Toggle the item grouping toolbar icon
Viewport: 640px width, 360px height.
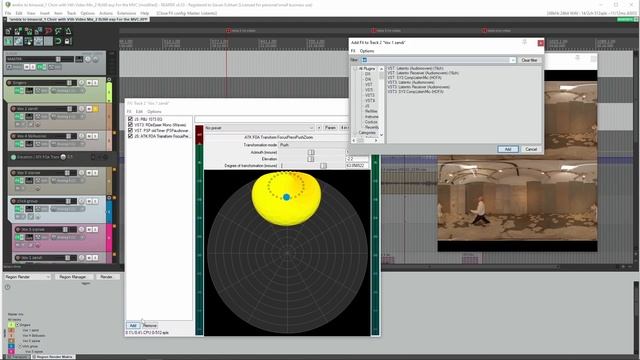click(18, 41)
